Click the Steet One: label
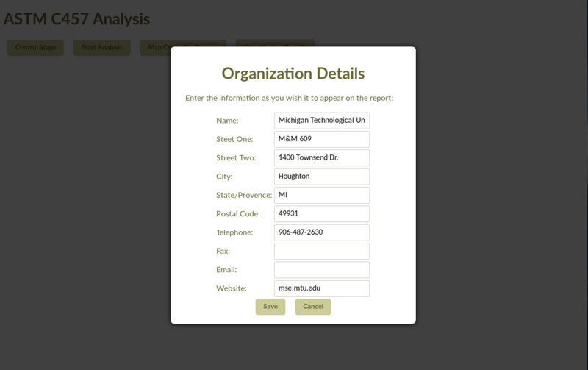 234,139
